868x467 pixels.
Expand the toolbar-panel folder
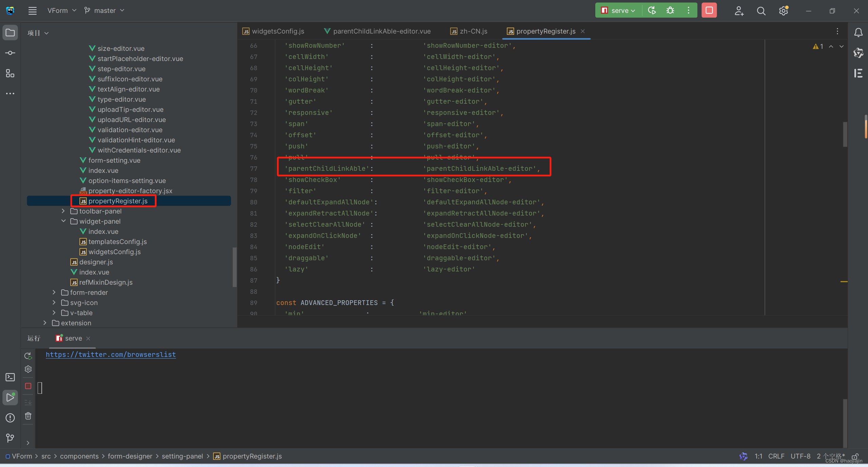pos(63,211)
